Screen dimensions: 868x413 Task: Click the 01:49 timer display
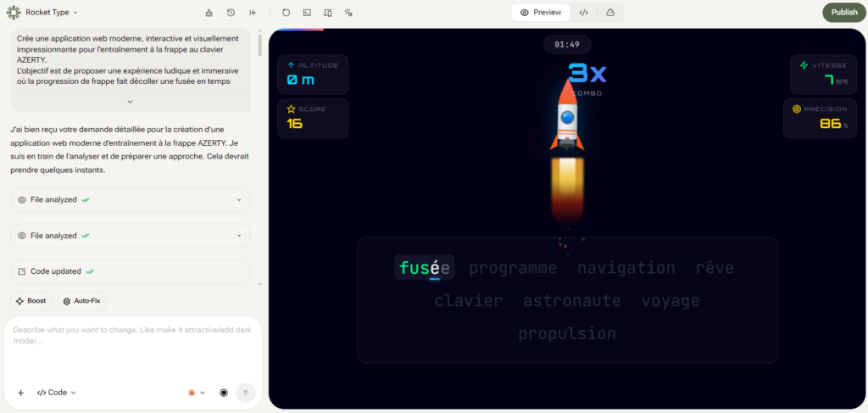567,44
